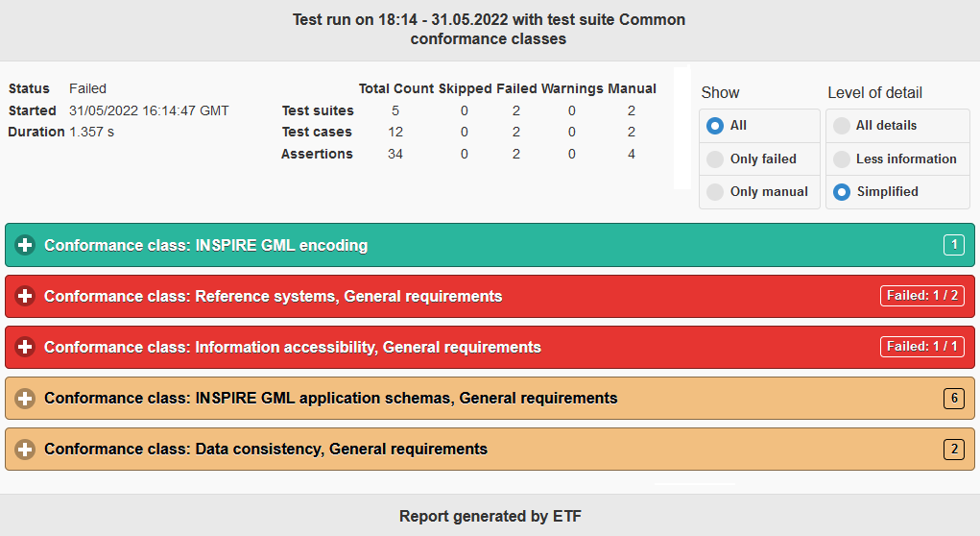Image resolution: width=980 pixels, height=536 pixels.
Task: Select the Show All radio option
Action: (x=759, y=126)
